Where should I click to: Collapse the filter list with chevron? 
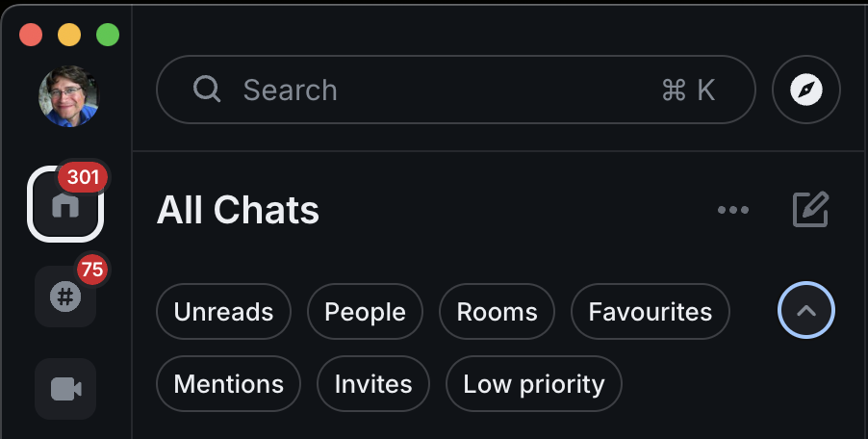point(806,311)
